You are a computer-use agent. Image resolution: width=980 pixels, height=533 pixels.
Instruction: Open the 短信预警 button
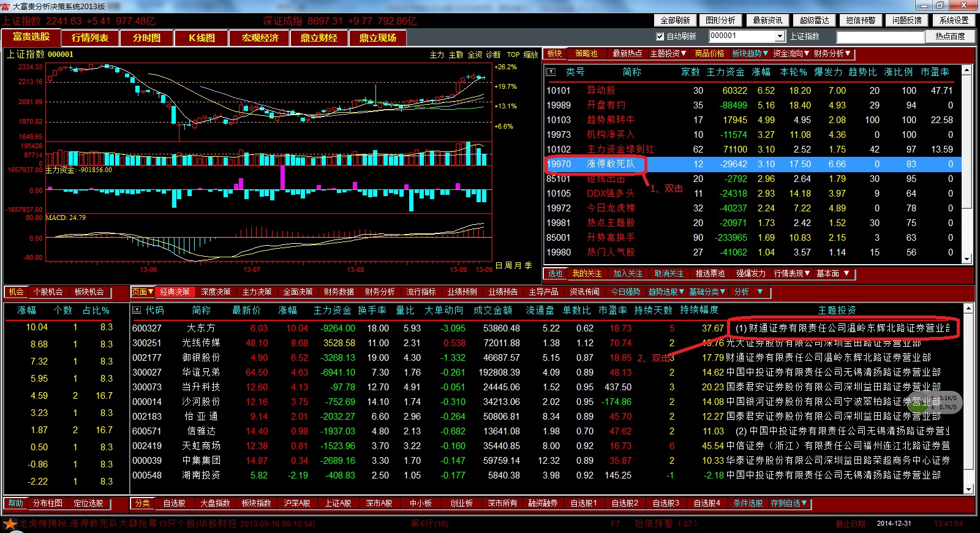(861, 20)
